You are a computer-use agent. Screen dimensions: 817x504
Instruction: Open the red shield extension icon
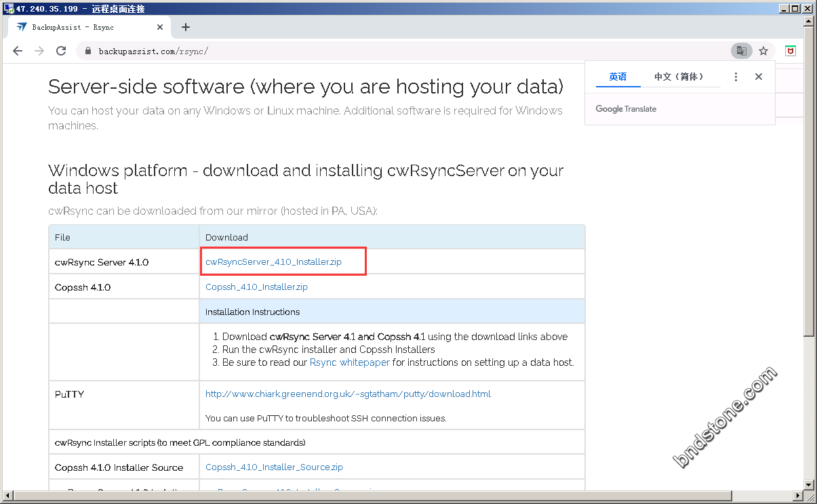pyautogui.click(x=791, y=51)
